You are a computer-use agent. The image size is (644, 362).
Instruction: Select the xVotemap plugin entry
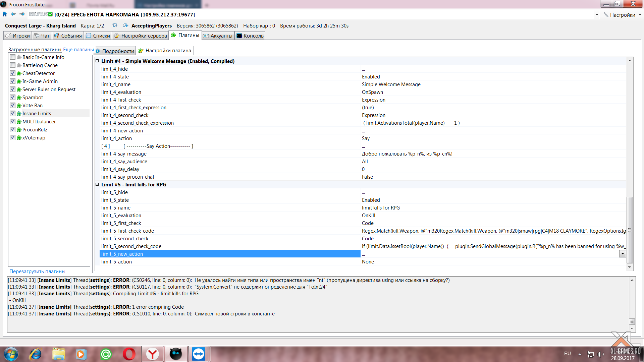click(x=34, y=138)
